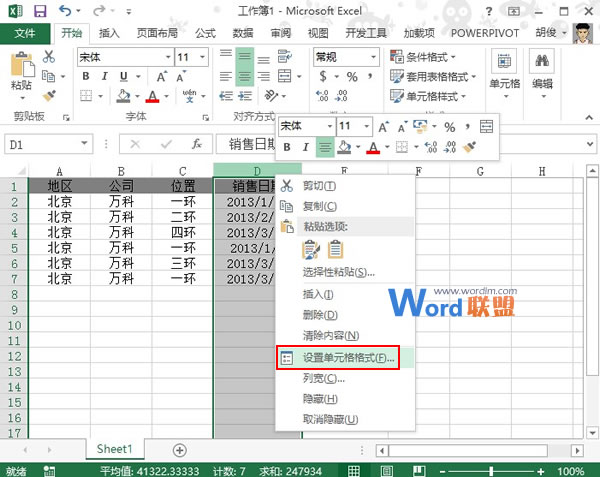Decrease decimal places in ribbon number group

(x=341, y=96)
